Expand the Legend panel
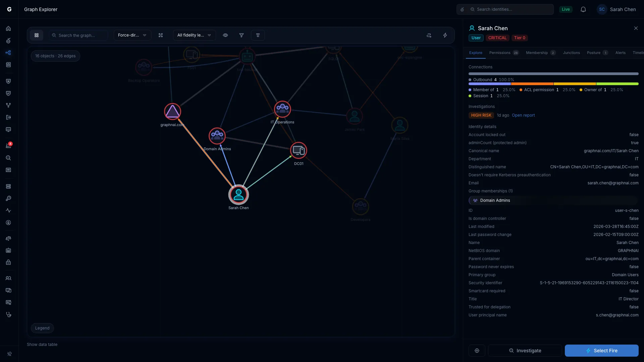 (42, 328)
